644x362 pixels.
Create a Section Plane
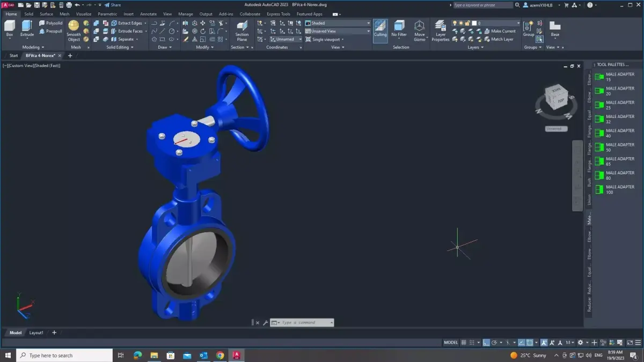[x=242, y=31]
